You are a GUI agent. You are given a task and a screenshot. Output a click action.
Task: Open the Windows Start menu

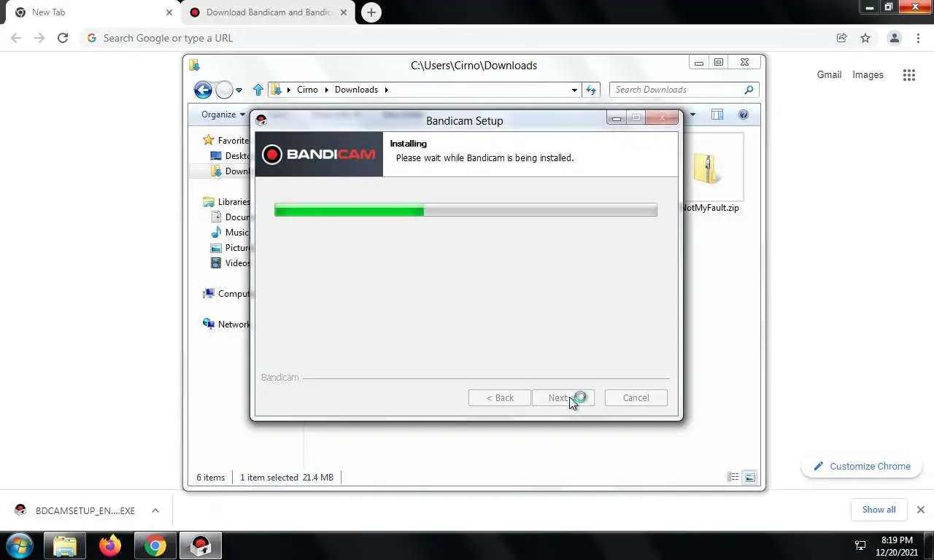tap(19, 545)
